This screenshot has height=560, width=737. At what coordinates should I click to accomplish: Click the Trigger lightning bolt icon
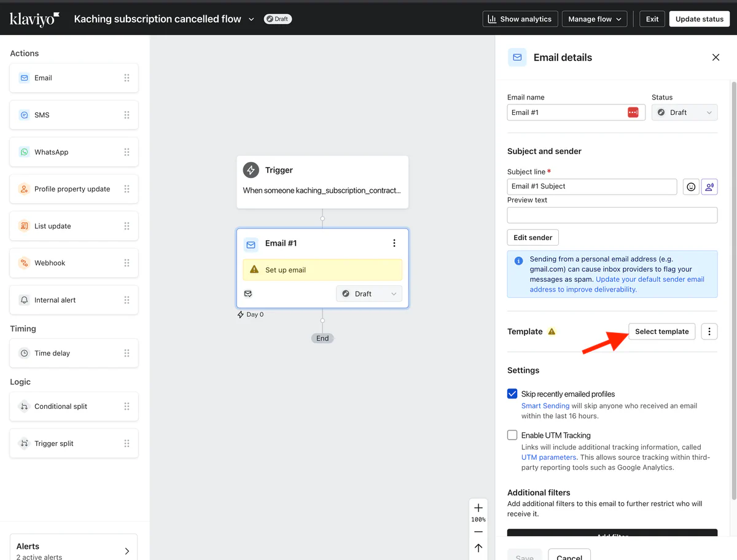[251, 170]
